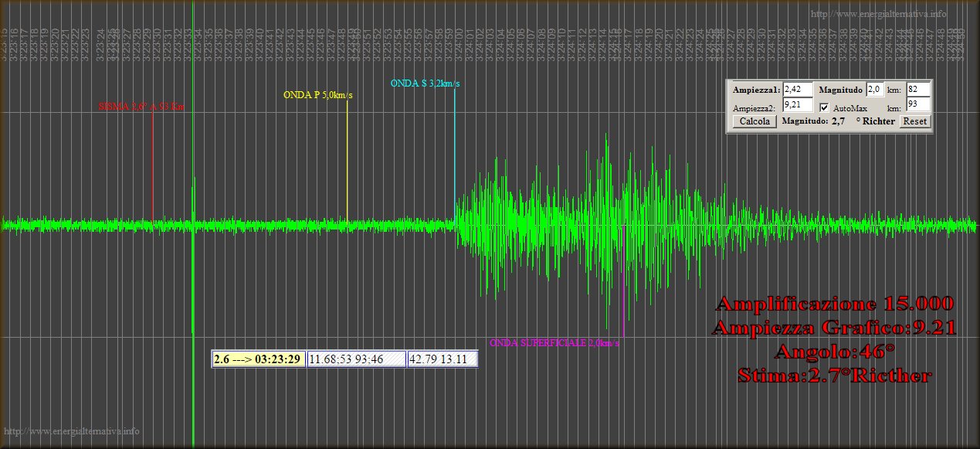Click the Magnitudo 2,0 input field
This screenshot has width=980, height=449.
pyautogui.click(x=875, y=90)
